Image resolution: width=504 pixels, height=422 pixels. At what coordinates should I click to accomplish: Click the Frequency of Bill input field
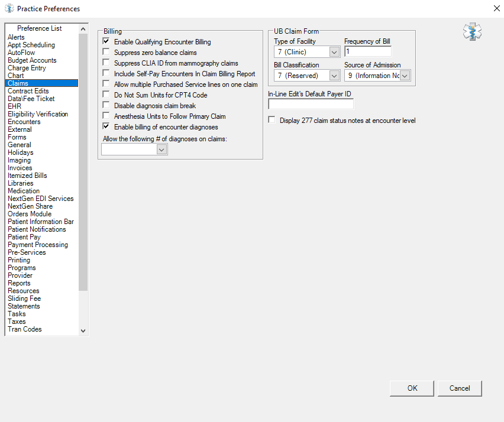(x=368, y=51)
